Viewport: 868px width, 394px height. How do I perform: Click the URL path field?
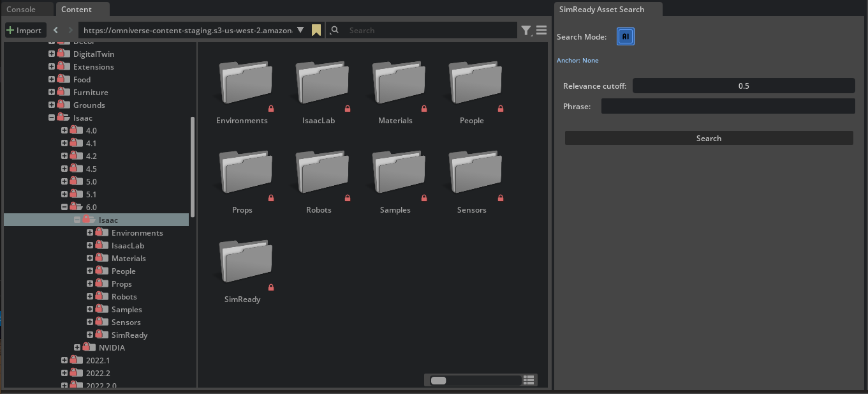[x=188, y=30]
